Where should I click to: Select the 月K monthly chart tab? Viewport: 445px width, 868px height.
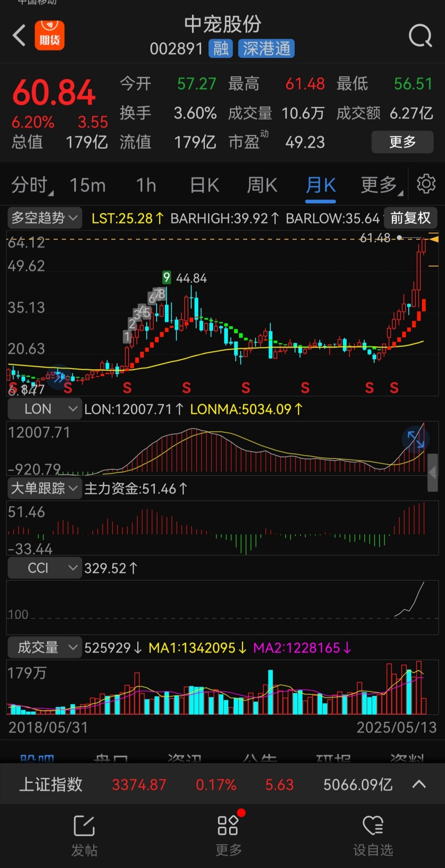(x=321, y=185)
